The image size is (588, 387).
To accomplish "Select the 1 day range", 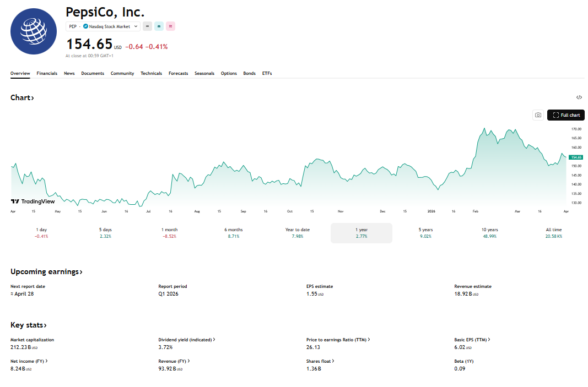I will tap(42, 233).
